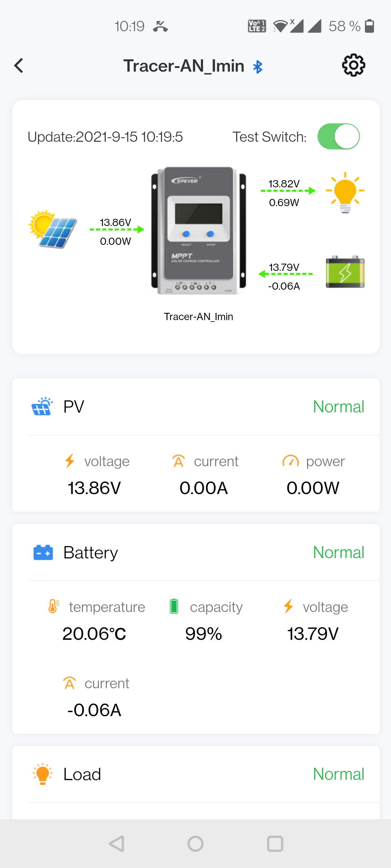Open settings via the gear icon

click(x=353, y=65)
